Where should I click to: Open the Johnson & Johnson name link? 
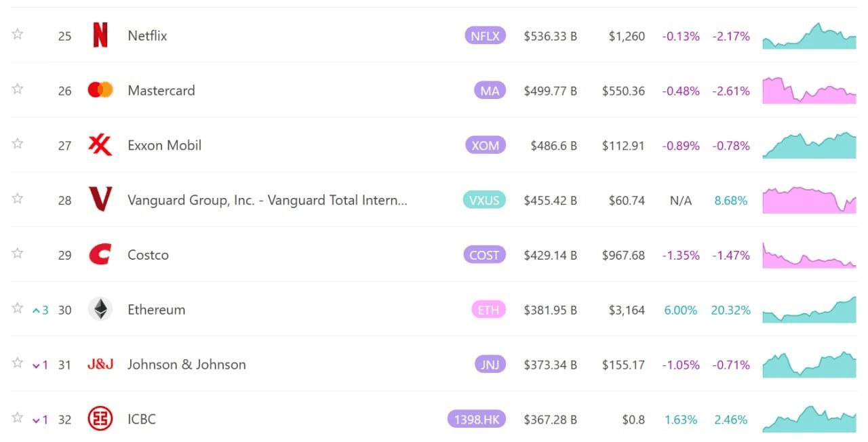click(x=186, y=364)
